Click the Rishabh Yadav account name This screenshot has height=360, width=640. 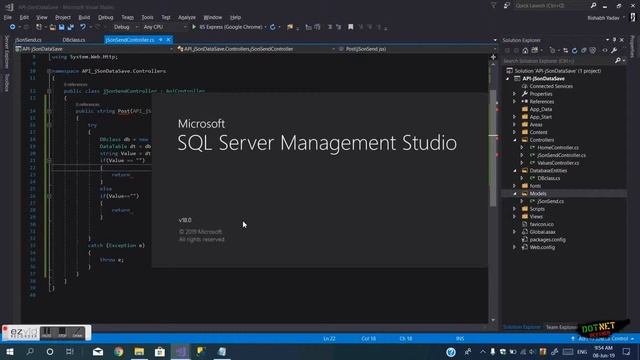pos(603,18)
